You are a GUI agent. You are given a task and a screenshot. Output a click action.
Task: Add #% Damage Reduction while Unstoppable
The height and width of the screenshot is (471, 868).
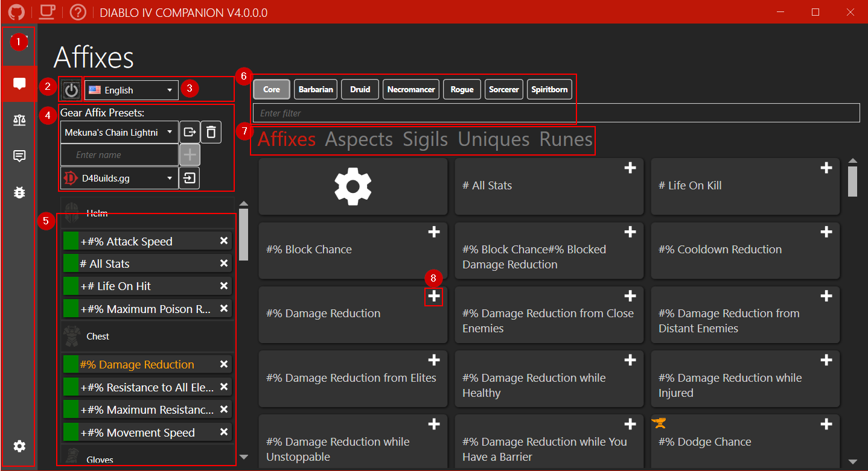coord(433,425)
